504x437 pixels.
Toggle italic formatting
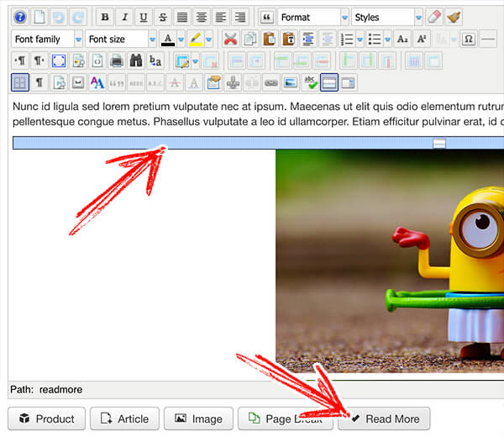tap(124, 17)
